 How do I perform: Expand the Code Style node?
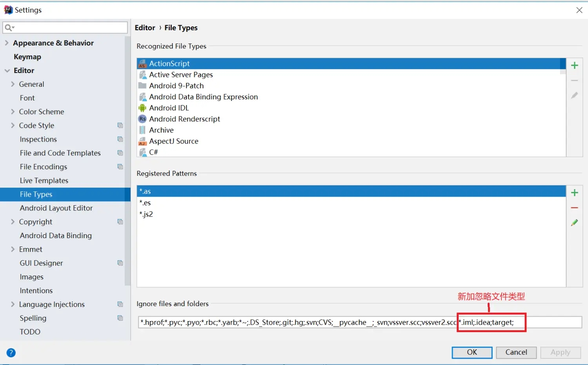[x=13, y=126]
